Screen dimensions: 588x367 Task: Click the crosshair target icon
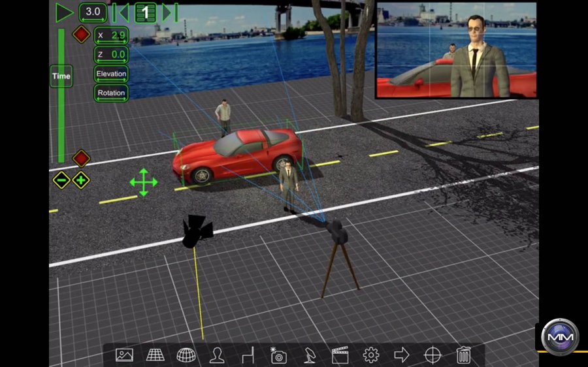click(433, 355)
